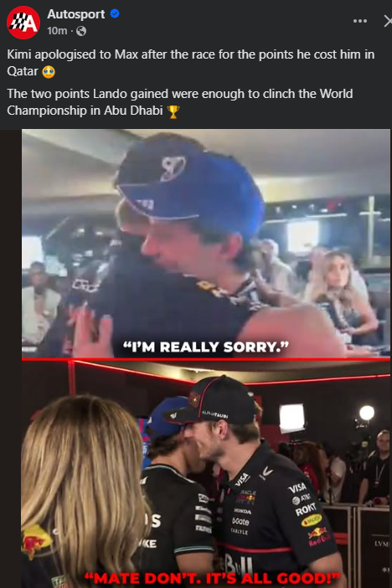This screenshot has height=588, width=392.
Task: Open the 10m post timestamp
Action: coord(57,31)
